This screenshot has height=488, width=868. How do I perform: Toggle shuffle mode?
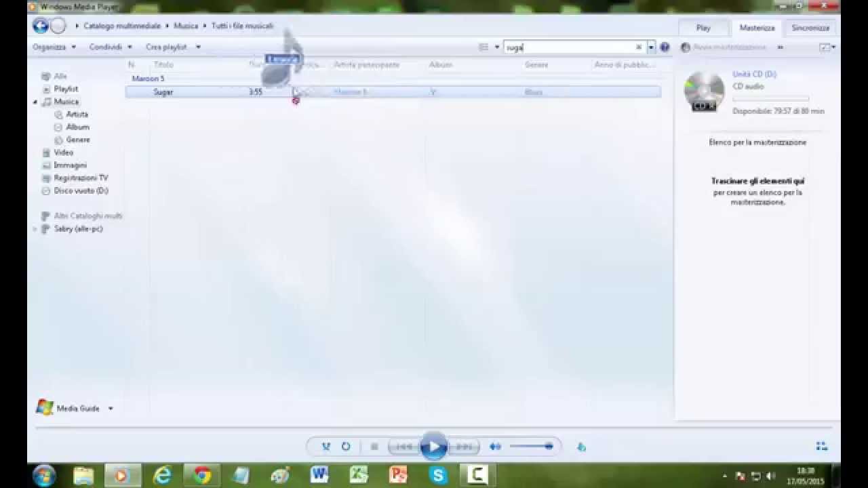326,447
